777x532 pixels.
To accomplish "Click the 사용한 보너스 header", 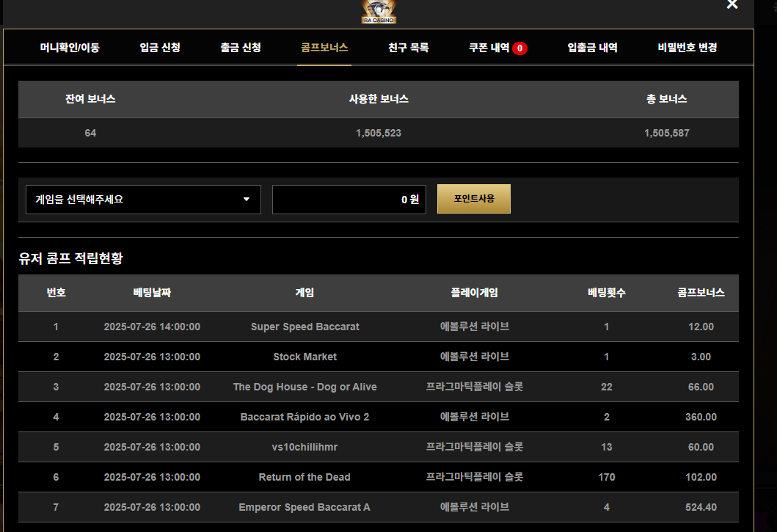I will point(379,98).
